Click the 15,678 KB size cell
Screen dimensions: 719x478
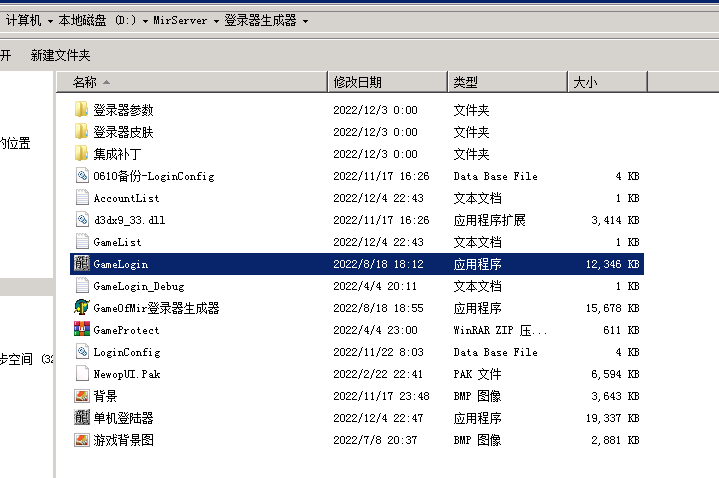point(613,308)
